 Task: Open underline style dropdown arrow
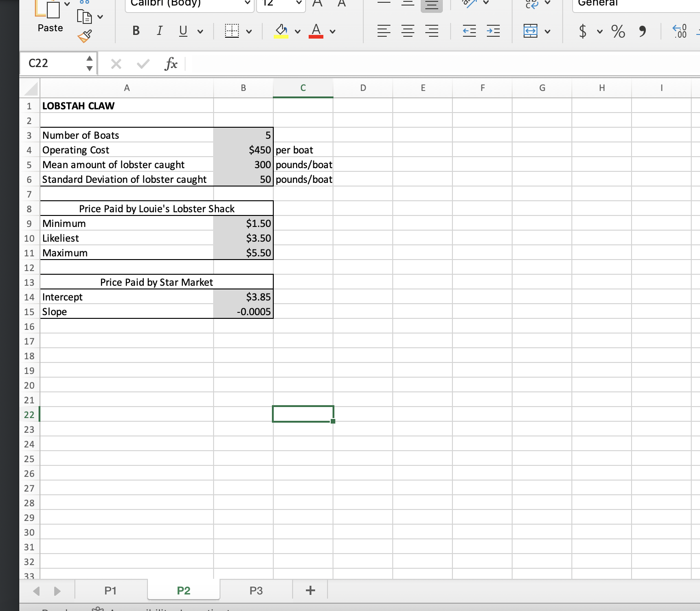[200, 32]
